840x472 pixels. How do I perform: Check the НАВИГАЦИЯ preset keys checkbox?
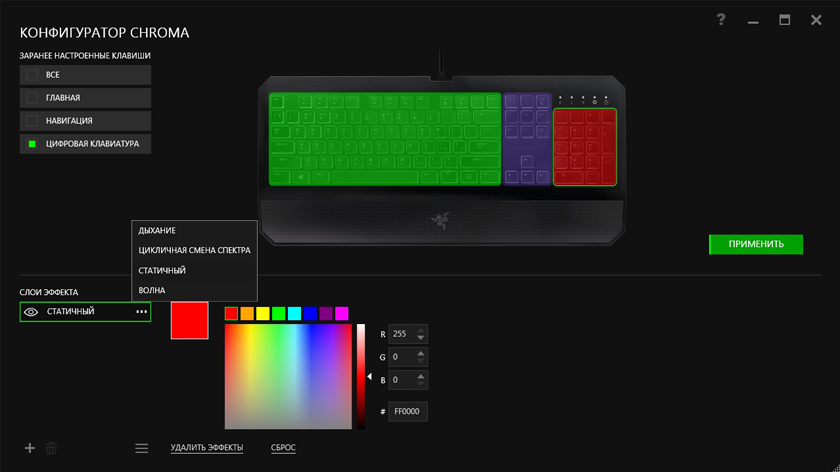click(x=32, y=121)
